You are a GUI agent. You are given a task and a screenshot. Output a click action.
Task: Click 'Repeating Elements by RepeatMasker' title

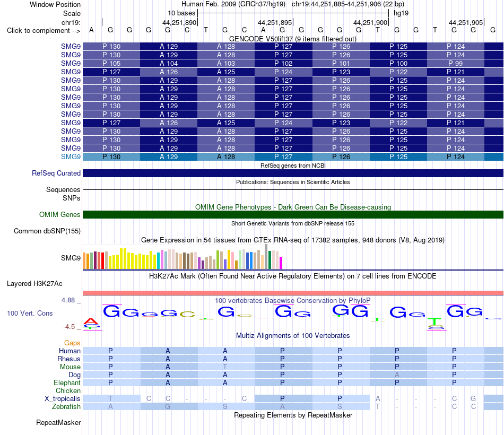[293, 415]
